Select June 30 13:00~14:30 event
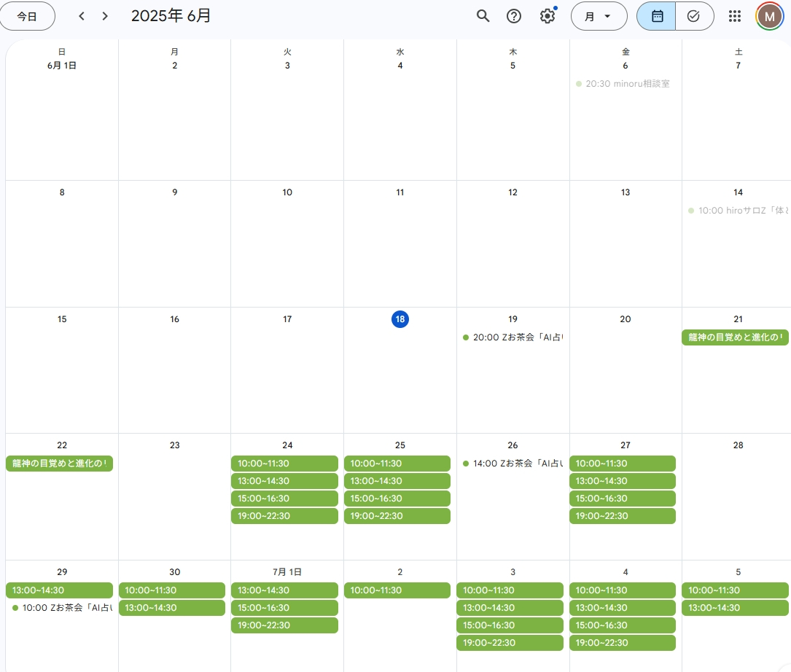Viewport: 791px width, 672px height. tap(172, 608)
